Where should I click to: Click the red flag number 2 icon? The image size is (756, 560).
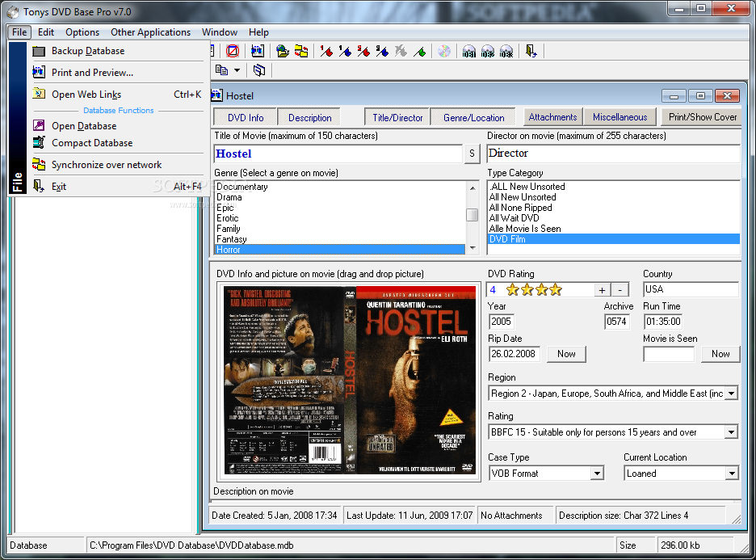pos(363,51)
